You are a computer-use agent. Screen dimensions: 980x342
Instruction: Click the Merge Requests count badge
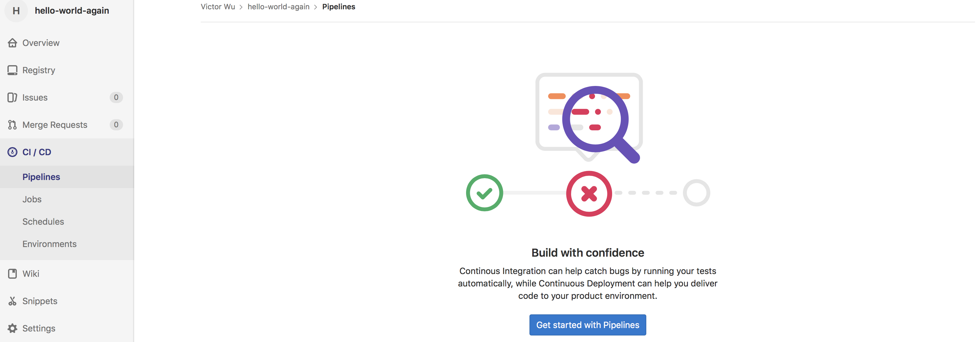[x=116, y=125]
